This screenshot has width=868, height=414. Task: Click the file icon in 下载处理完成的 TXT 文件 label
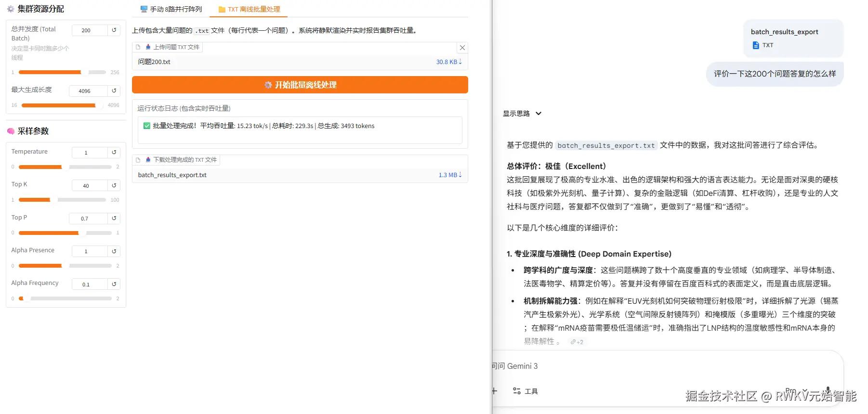138,160
